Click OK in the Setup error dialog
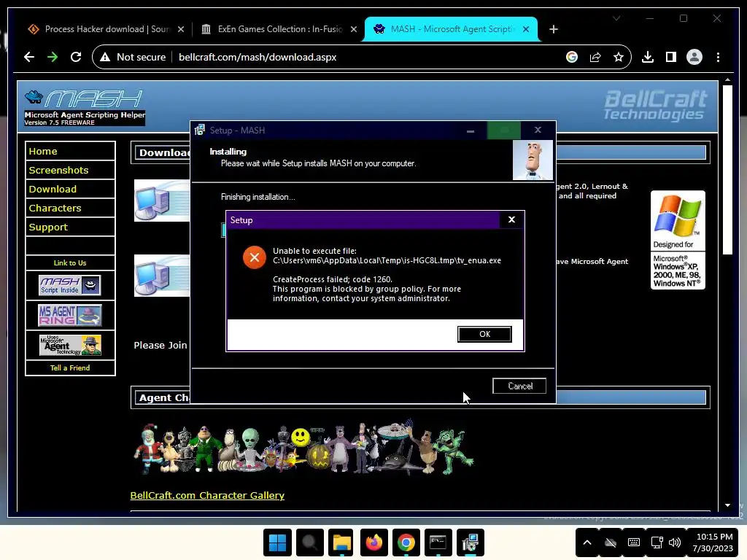The image size is (747, 560). (484, 334)
